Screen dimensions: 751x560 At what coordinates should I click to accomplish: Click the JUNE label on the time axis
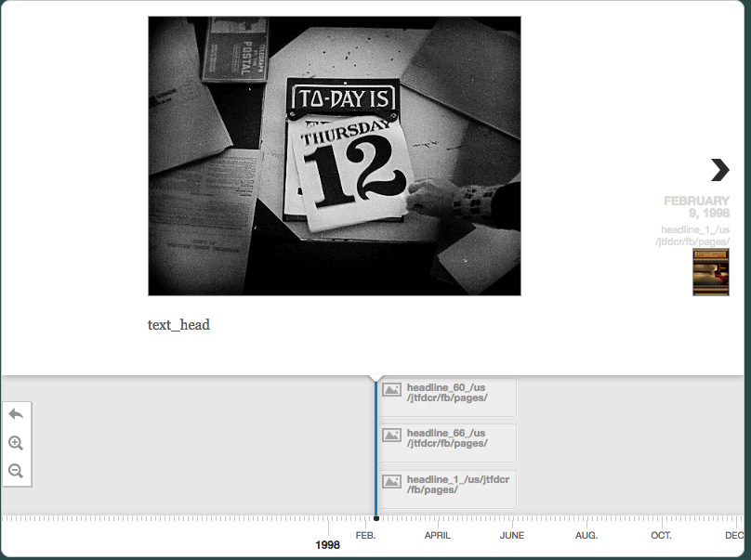click(512, 535)
